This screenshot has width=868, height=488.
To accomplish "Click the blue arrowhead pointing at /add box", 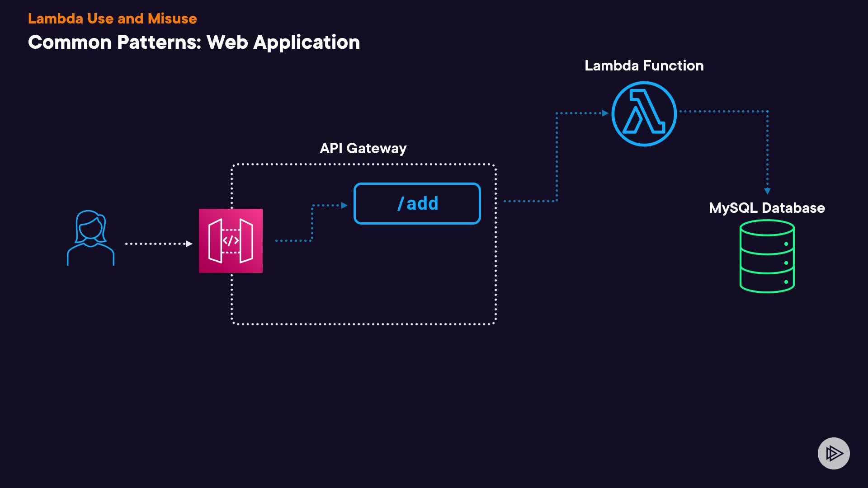I will tap(344, 205).
